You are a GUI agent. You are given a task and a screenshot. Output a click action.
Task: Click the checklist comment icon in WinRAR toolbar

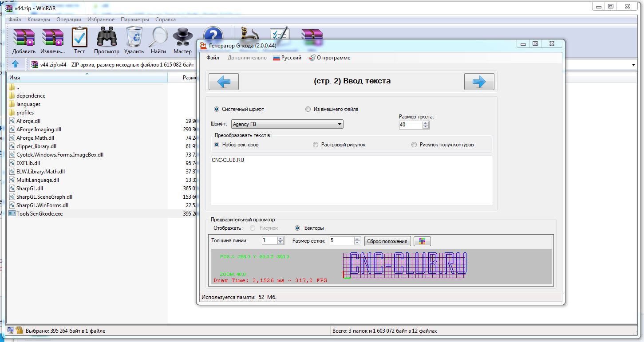[280, 34]
